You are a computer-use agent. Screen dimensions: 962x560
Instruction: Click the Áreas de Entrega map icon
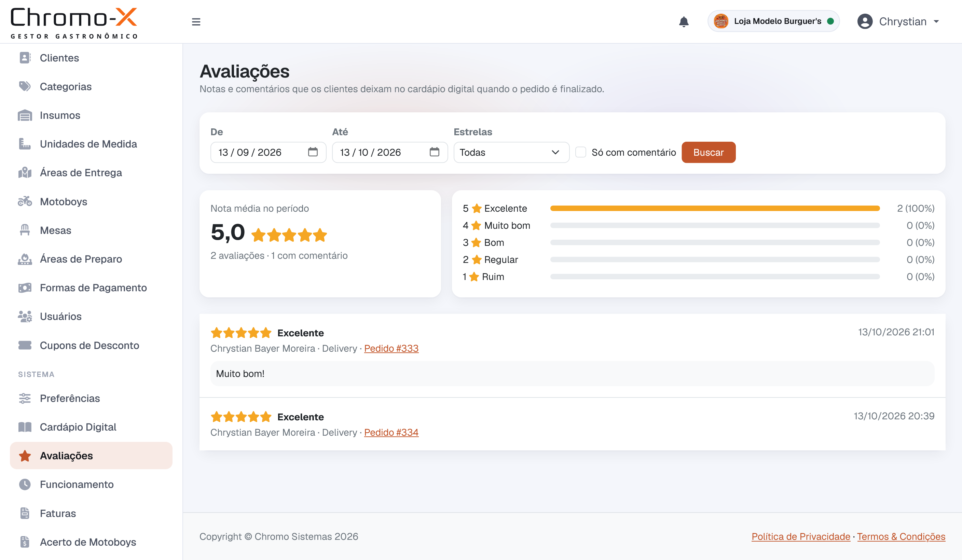click(x=25, y=172)
